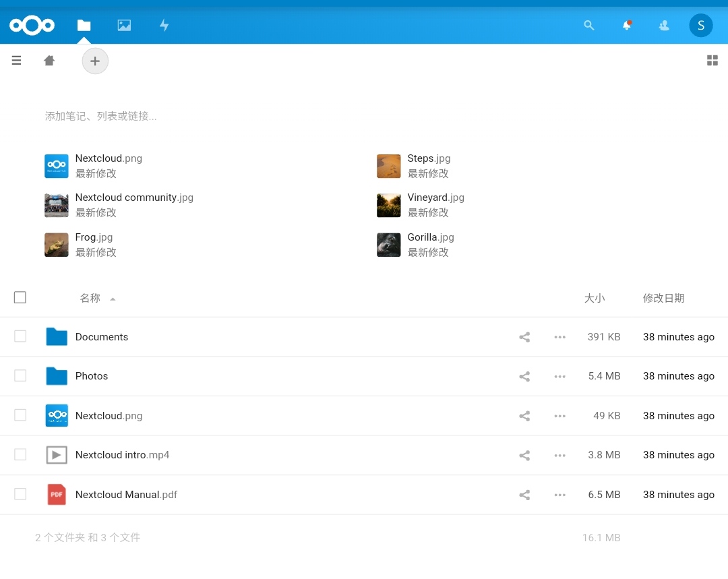Image resolution: width=728 pixels, height=579 pixels.
Task: Check the Photos folder checkbox
Action: click(x=20, y=375)
